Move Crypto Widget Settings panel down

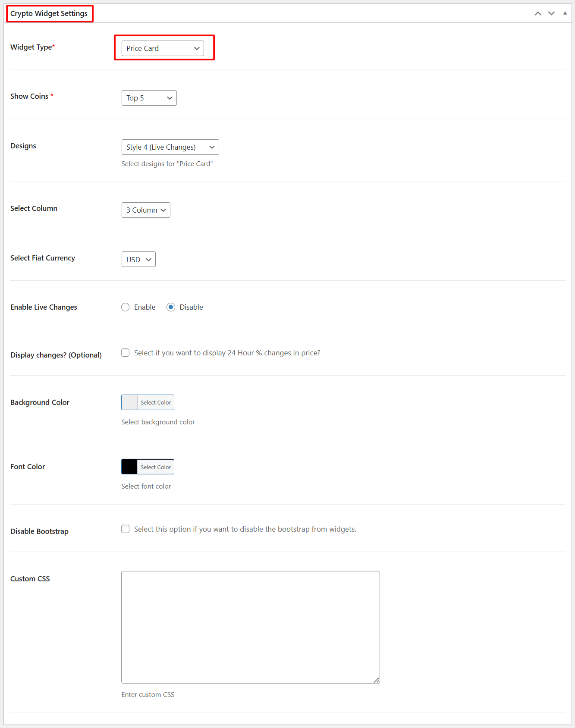pos(551,13)
